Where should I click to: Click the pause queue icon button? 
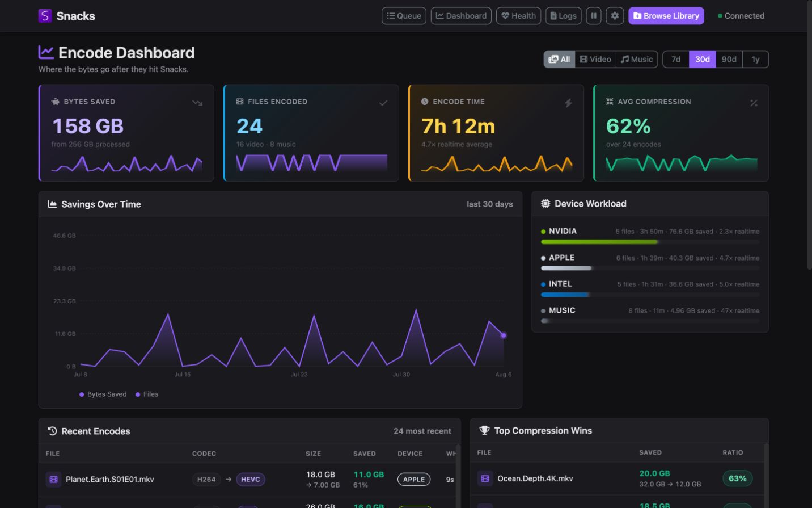594,16
